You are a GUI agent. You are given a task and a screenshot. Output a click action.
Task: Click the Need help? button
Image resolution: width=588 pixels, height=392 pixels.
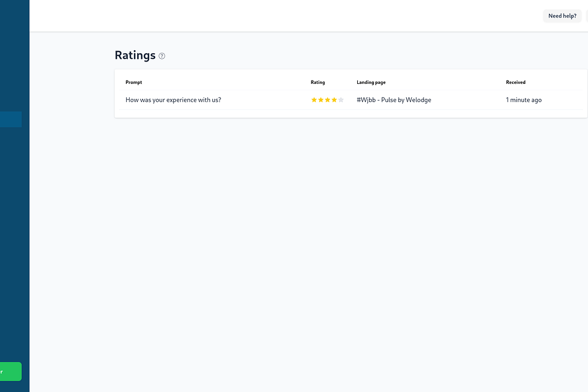(x=562, y=16)
